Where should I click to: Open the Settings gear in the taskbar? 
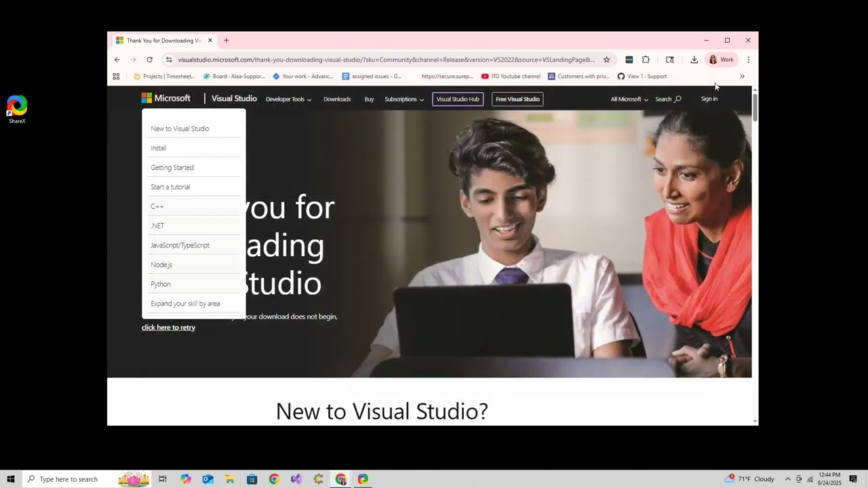click(x=319, y=479)
